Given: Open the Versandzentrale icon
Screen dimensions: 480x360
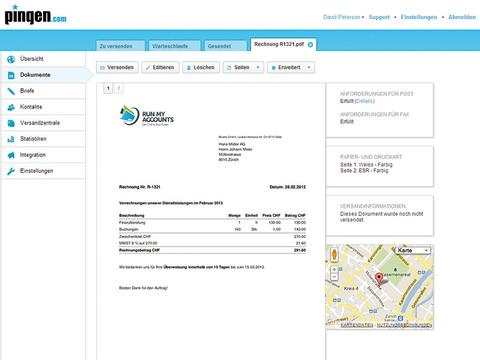Looking at the screenshot, I should click(x=11, y=123).
